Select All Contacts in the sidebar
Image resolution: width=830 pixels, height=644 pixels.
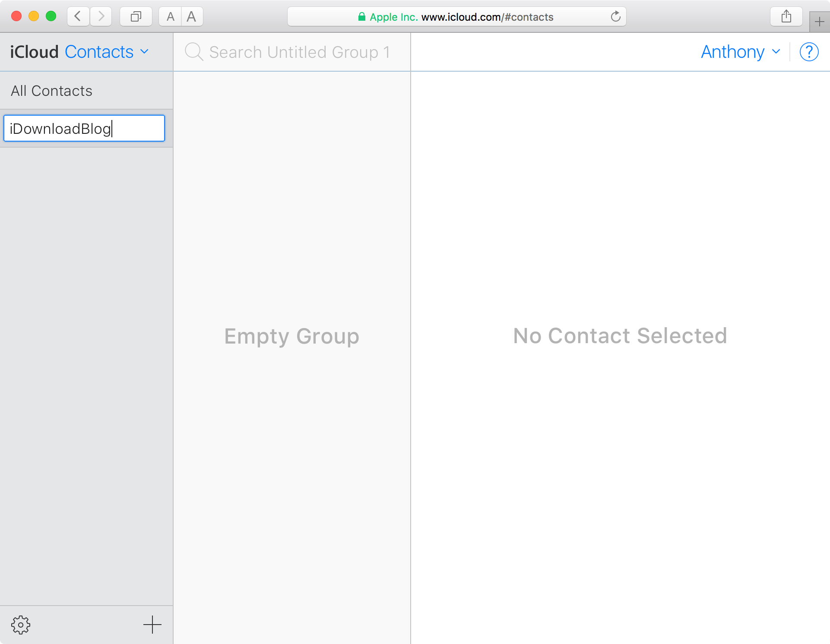tap(51, 91)
